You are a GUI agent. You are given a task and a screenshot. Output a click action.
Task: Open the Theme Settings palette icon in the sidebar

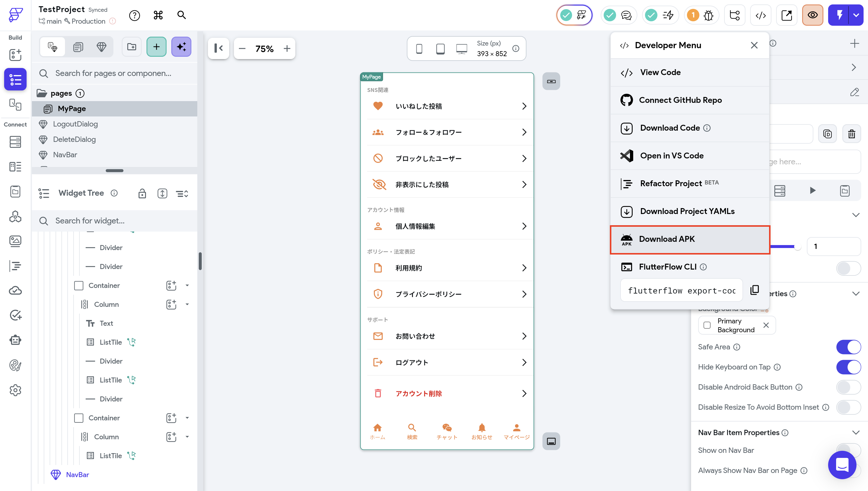(x=15, y=365)
